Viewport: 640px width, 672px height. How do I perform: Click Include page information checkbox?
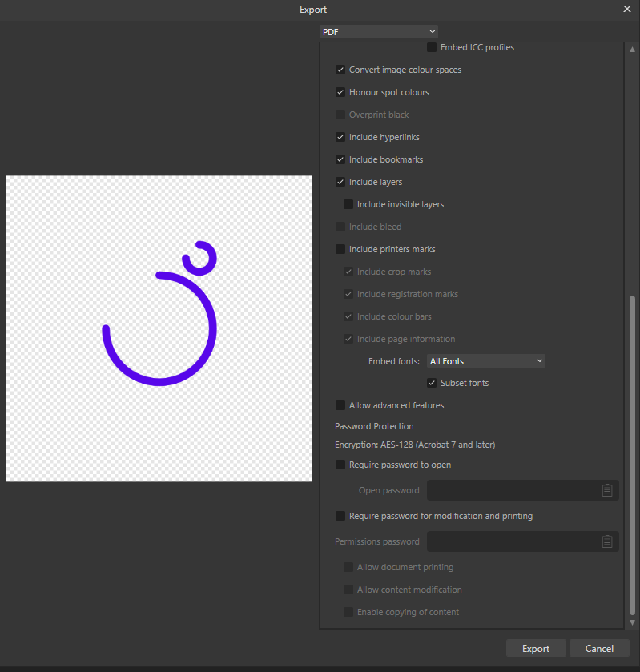coord(348,339)
